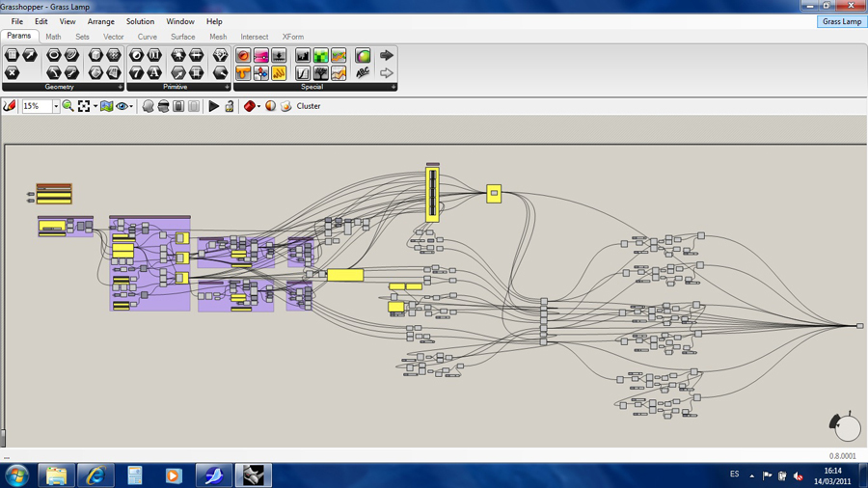Switch to the Curve tab
The image size is (868, 488).
point(148,37)
